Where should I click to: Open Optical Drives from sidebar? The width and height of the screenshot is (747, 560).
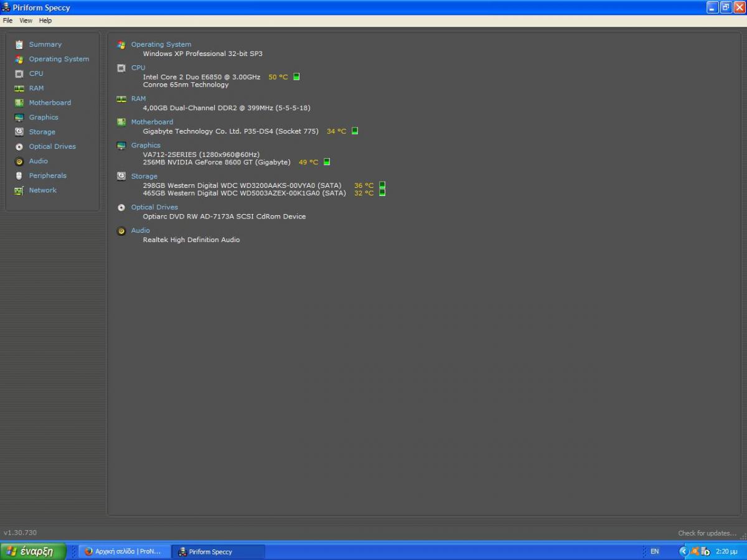[x=52, y=146]
